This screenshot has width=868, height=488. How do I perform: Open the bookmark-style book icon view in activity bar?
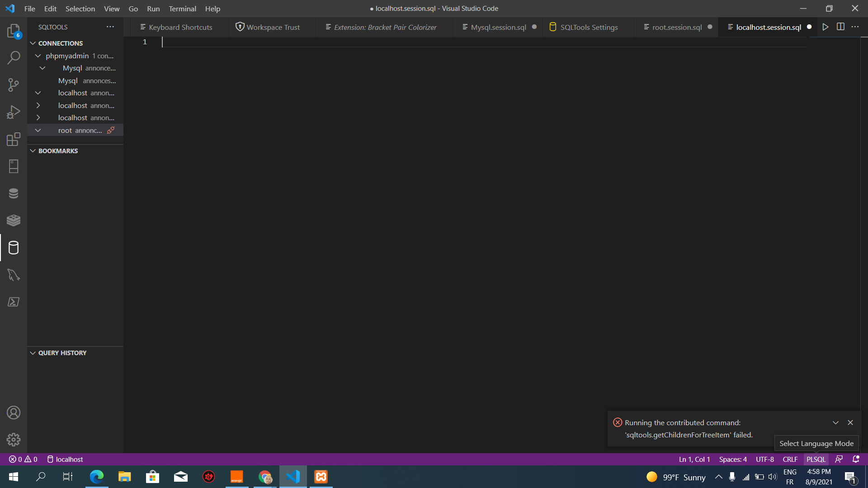(x=14, y=166)
